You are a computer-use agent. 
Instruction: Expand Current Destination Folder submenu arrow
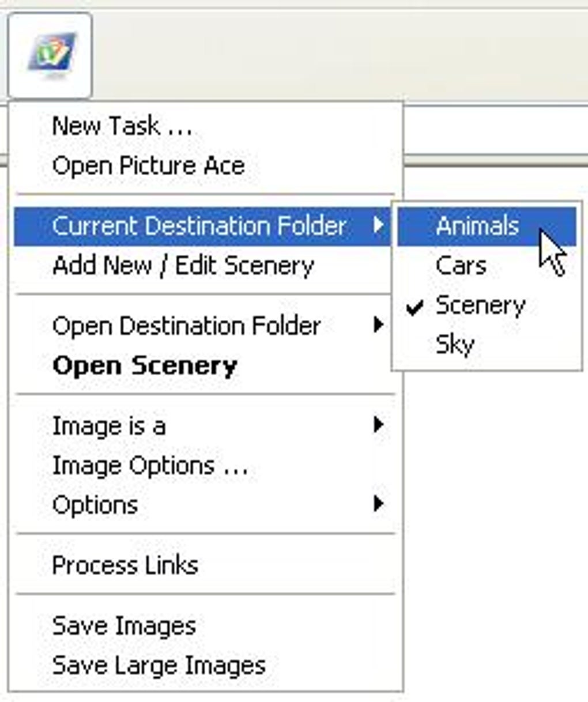[378, 225]
